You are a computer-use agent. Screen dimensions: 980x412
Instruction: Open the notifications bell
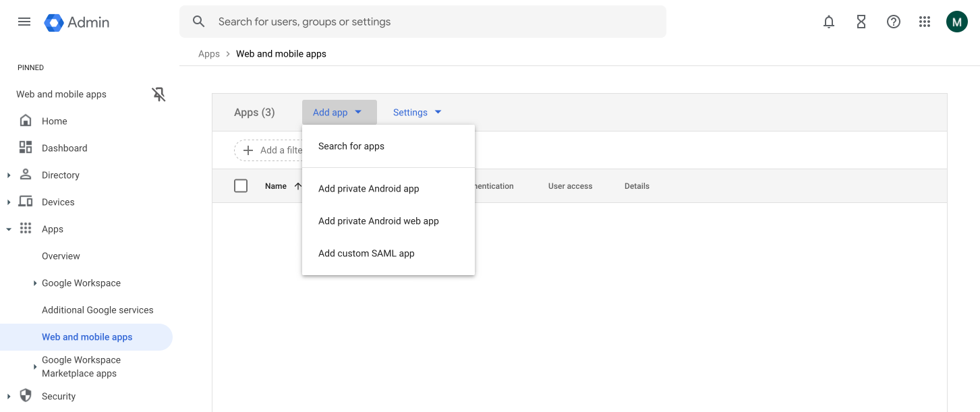(x=829, y=22)
